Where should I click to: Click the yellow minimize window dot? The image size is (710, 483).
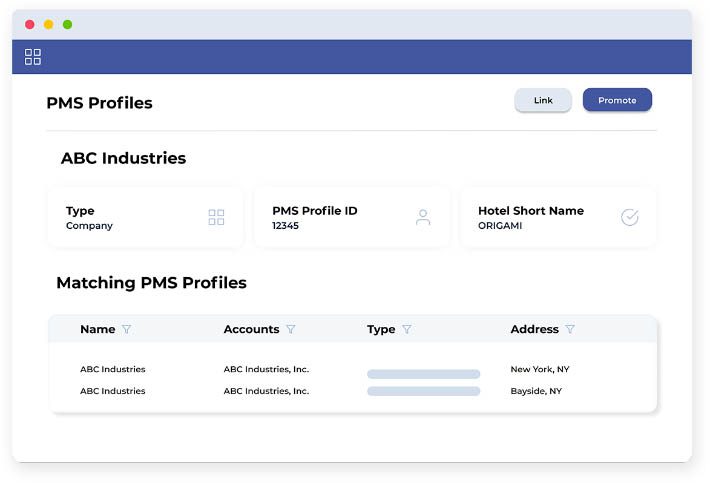48,24
